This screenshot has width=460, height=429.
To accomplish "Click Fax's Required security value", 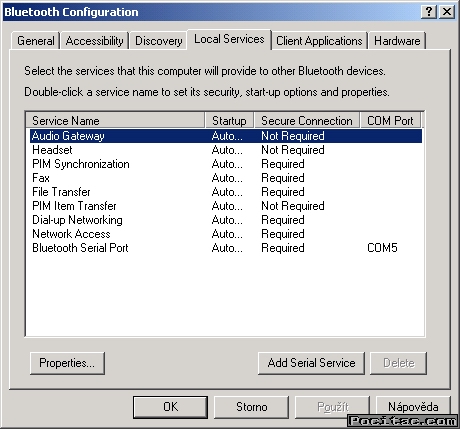I will pos(283,178).
